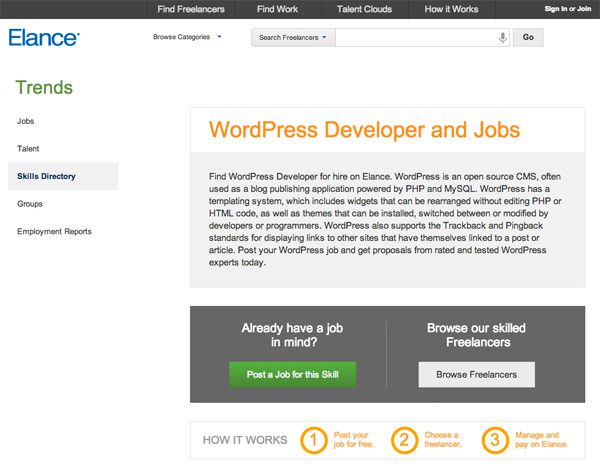Open the Browse Categories dropdown
The image size is (600, 469).
click(x=187, y=37)
